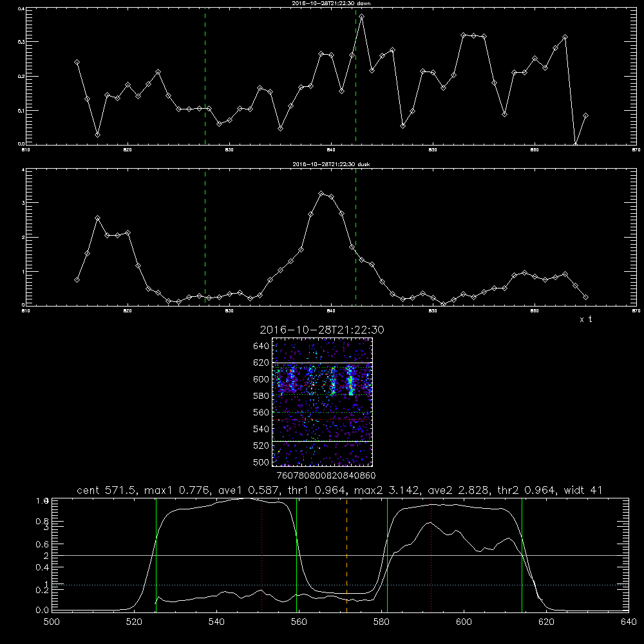
Task: Click the '500' tick label on profile x-axis
Action: 52,622
